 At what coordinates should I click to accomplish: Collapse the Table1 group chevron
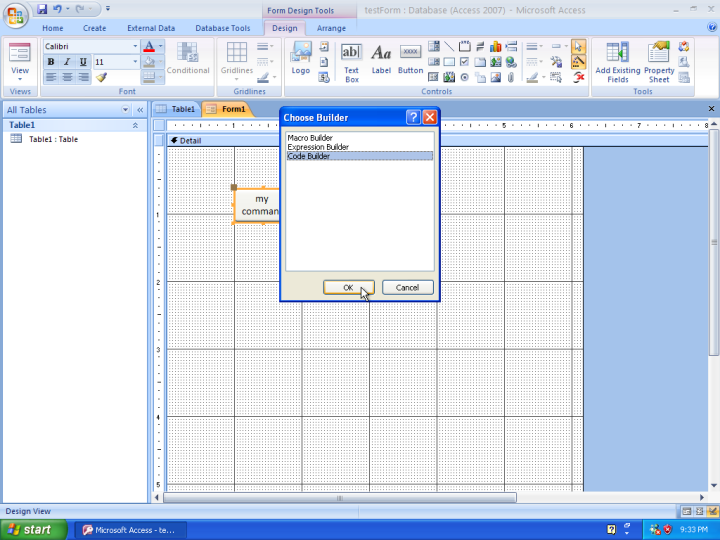tap(135, 125)
